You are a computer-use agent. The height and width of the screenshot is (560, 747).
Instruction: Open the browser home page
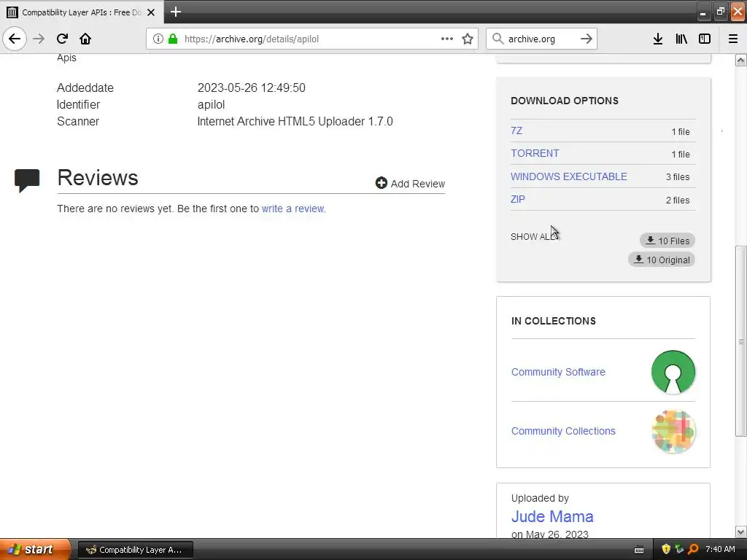(x=85, y=39)
